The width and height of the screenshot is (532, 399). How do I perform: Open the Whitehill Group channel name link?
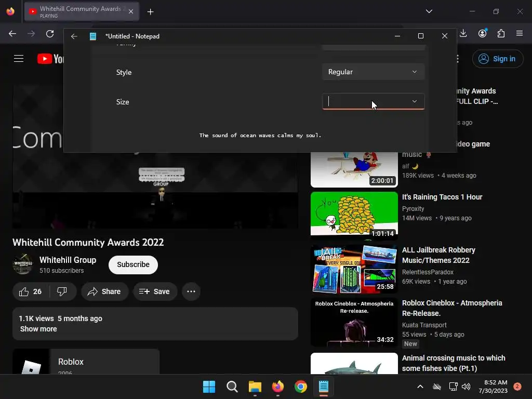68,260
